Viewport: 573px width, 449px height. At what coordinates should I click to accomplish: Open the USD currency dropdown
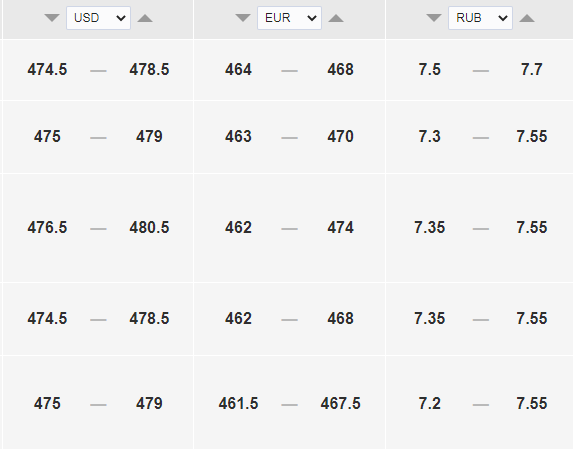pos(98,18)
